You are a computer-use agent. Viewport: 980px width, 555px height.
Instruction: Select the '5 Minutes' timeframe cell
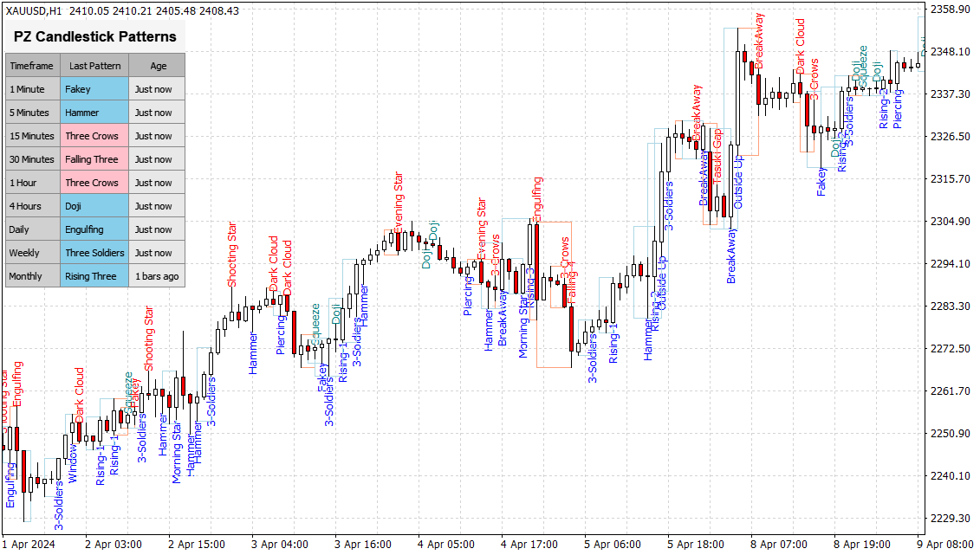click(33, 113)
